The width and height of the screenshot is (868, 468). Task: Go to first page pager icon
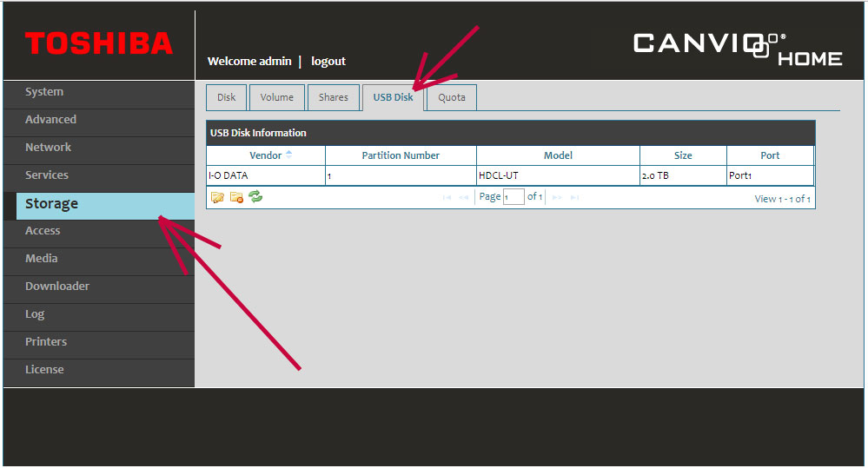[447, 197]
